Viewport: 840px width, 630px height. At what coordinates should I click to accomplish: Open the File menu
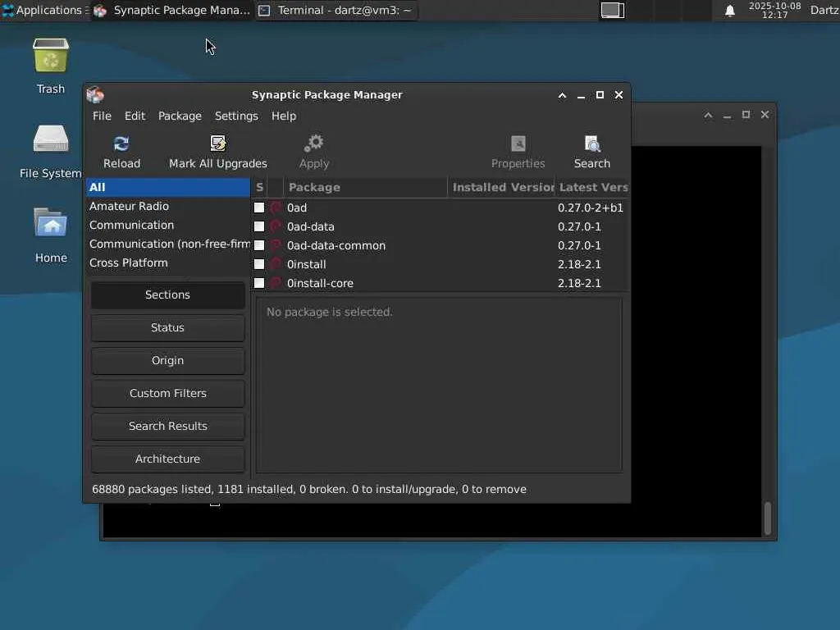(102, 116)
